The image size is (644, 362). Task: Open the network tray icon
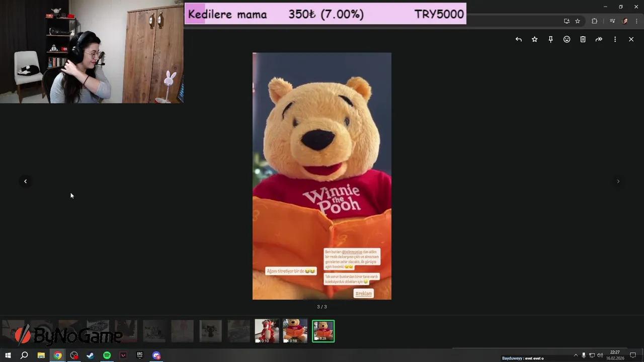point(592,355)
